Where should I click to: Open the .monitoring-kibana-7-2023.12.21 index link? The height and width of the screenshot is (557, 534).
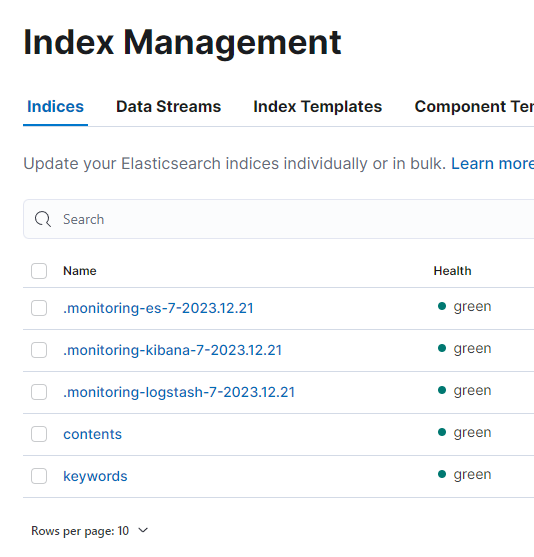pos(172,350)
